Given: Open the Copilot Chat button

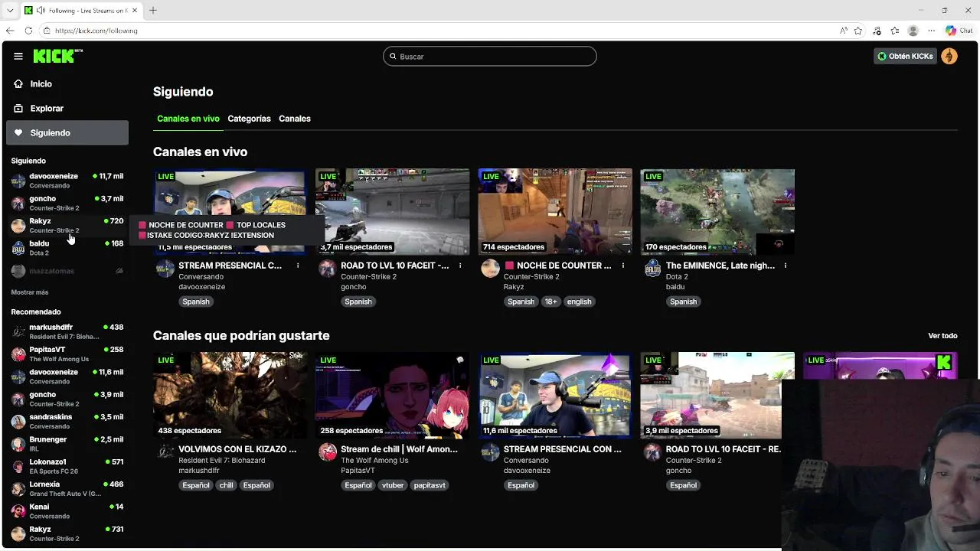Looking at the screenshot, I should tap(959, 31).
